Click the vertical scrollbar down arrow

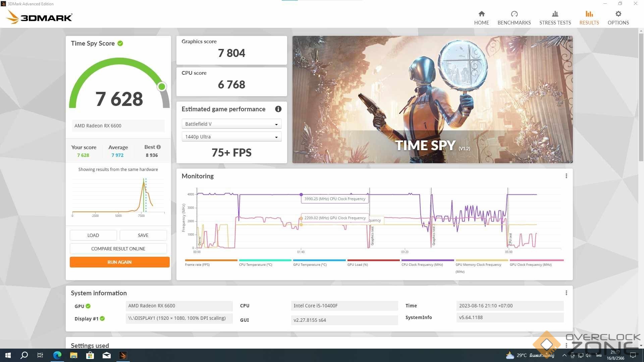(x=641, y=345)
